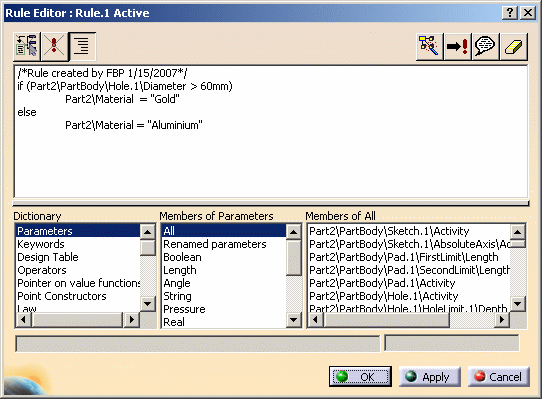Click the small field beside value field
The width and height of the screenshot is (542, 399).
coord(452,343)
